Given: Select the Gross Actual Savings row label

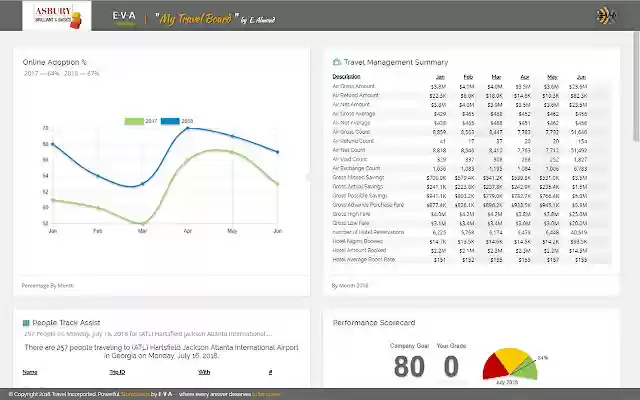Looking at the screenshot, I should coord(358,187).
